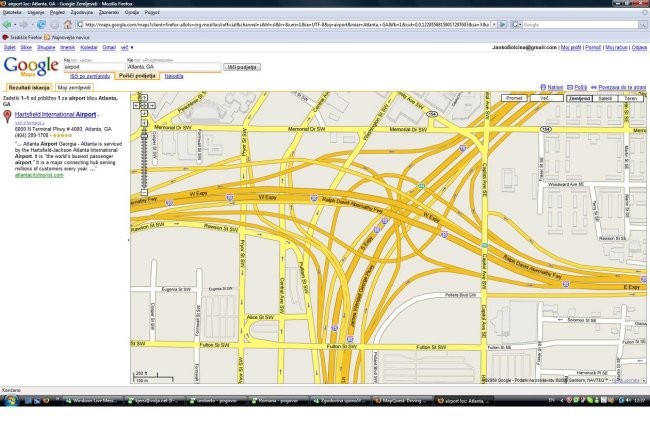The height and width of the screenshot is (446, 650).
Task: Click the Firefox URL address bar
Action: (286, 25)
